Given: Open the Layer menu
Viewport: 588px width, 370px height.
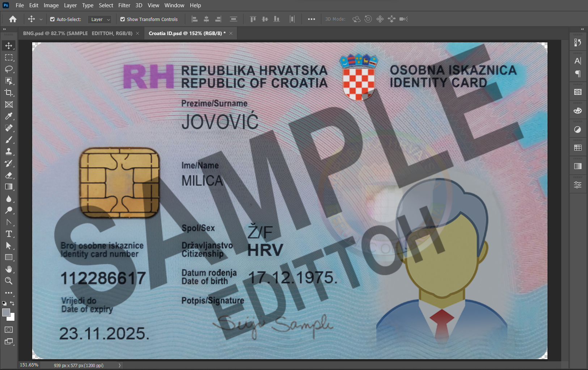Looking at the screenshot, I should (x=70, y=5).
